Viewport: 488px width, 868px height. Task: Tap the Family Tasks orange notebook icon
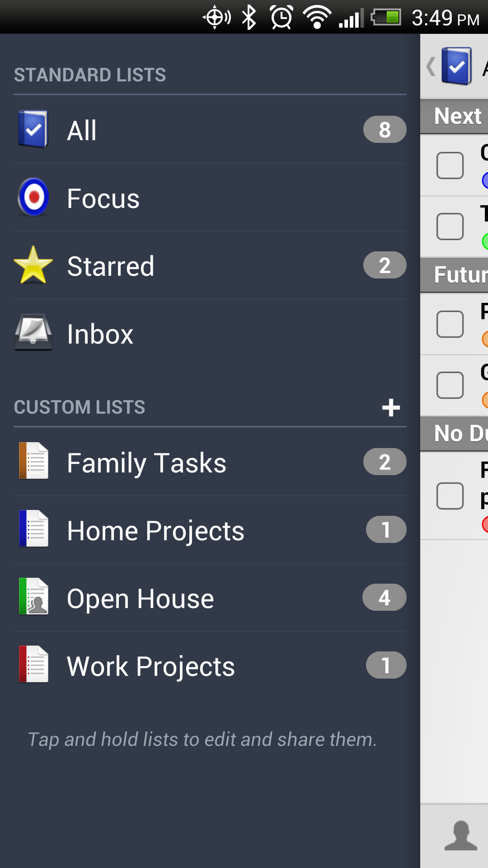pos(33,461)
